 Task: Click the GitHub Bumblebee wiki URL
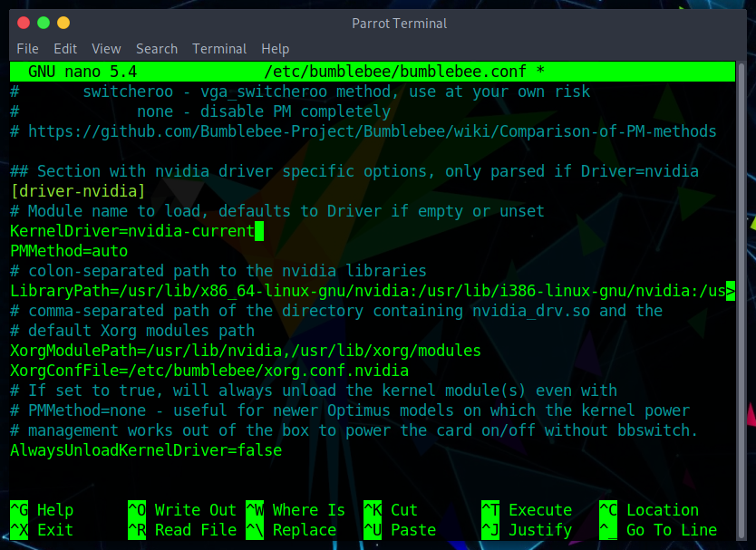[372, 131]
